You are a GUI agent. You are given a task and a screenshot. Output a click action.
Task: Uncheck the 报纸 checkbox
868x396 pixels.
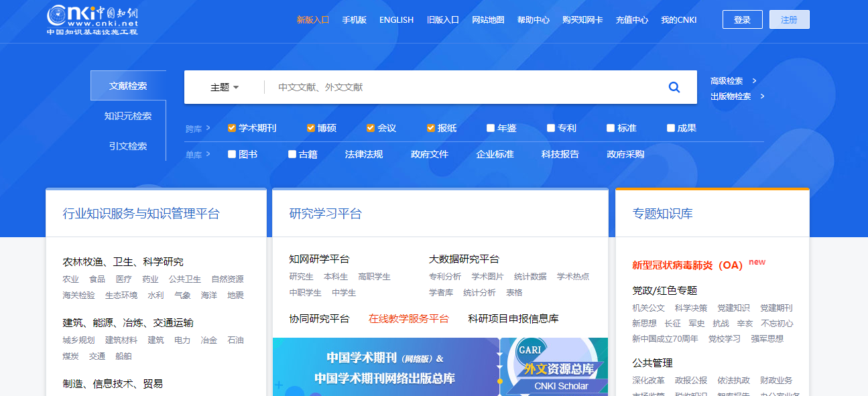point(431,128)
